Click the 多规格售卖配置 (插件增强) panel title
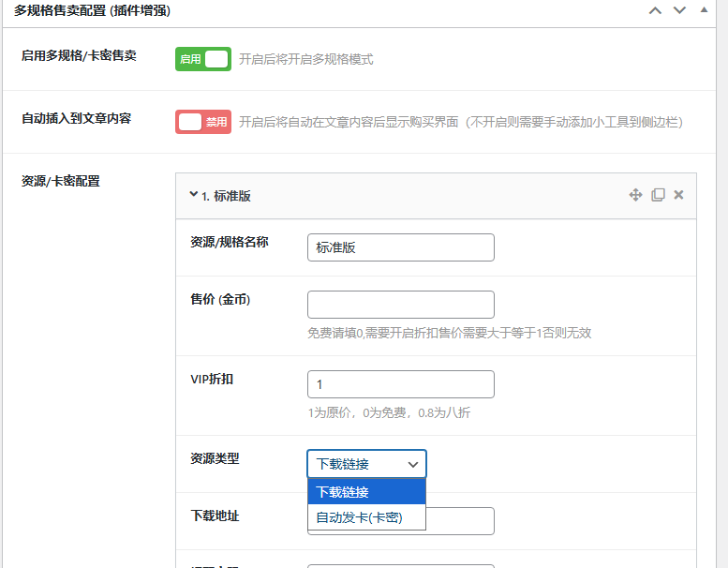This screenshot has width=728, height=568. pos(92,11)
